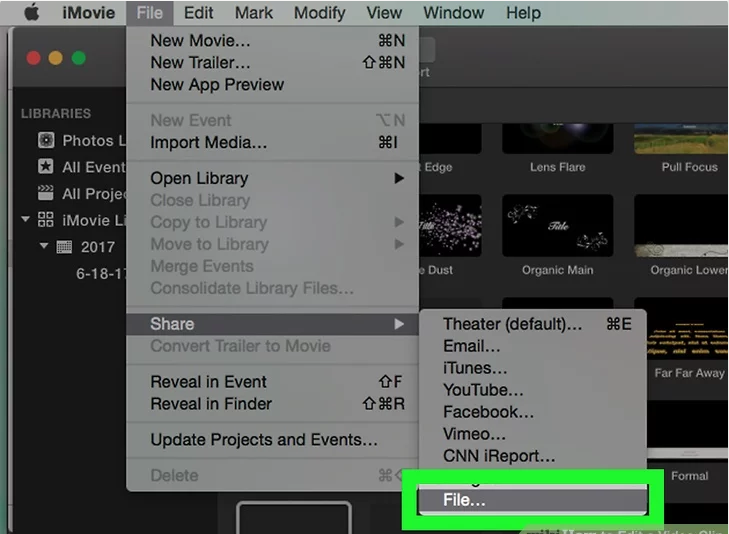
Task: Select the Organic Main title thumbnail
Action: 557,225
